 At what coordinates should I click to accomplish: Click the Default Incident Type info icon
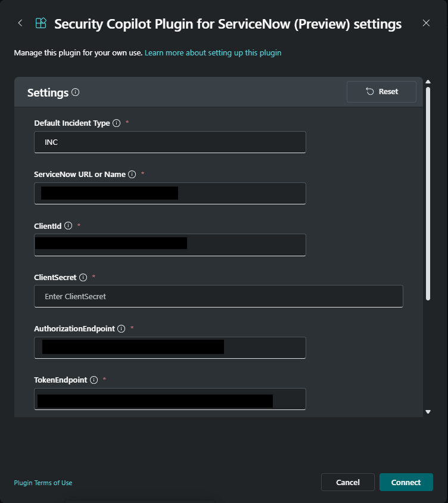[x=117, y=123]
